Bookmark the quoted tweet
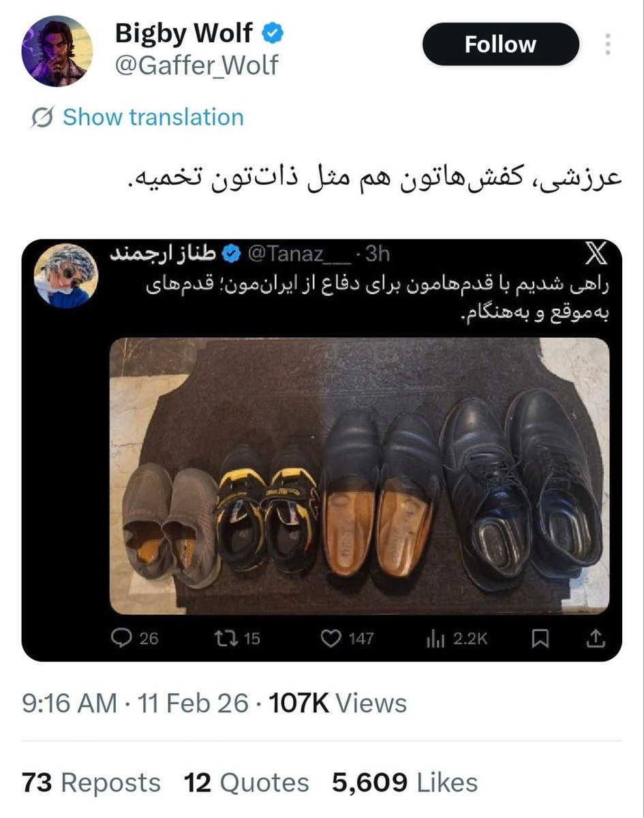644x818 pixels. point(540,638)
